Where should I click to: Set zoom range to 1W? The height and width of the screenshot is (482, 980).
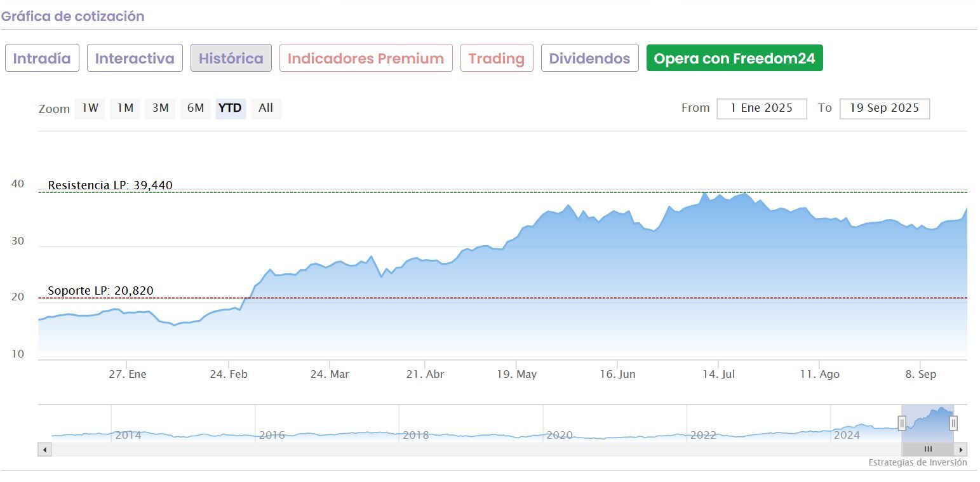click(x=90, y=108)
